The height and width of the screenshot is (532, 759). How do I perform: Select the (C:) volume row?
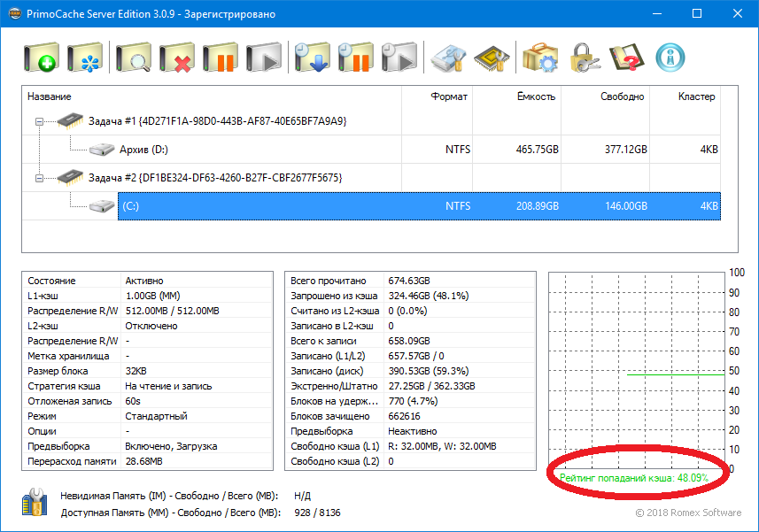point(419,206)
